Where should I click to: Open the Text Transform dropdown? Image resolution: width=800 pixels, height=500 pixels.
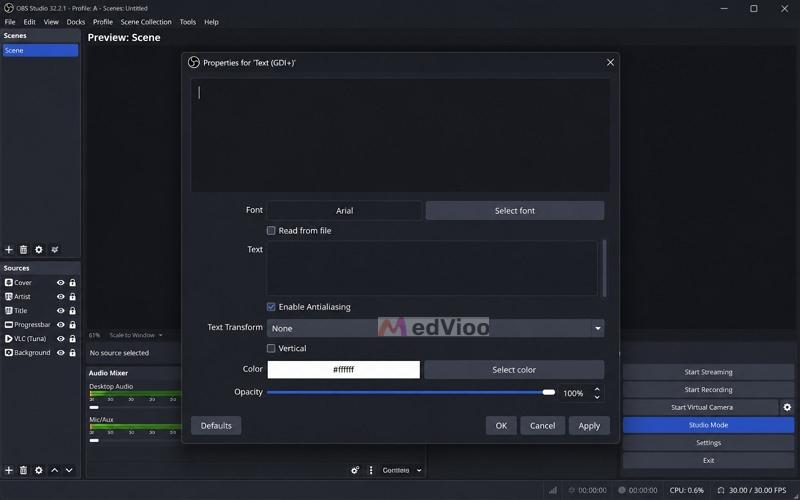tap(435, 328)
